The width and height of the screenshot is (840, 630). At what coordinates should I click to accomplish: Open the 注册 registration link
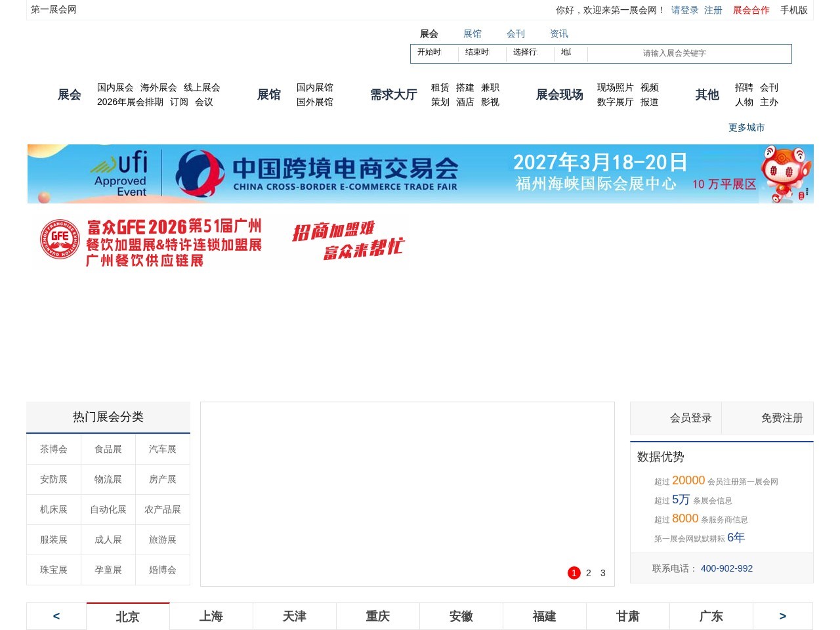pyautogui.click(x=713, y=10)
